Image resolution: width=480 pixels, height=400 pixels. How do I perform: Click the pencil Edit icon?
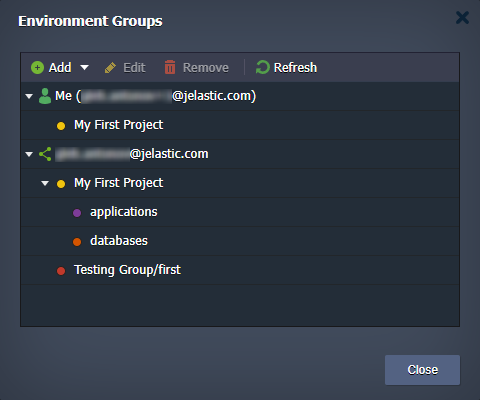[x=110, y=68]
